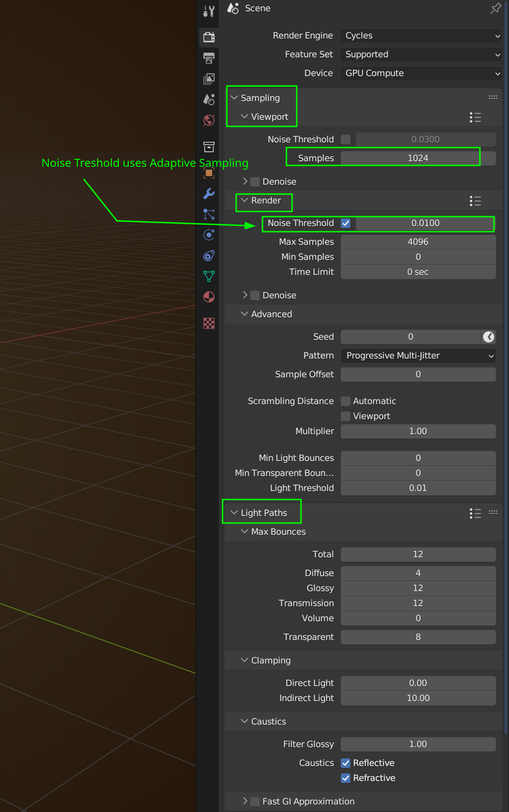This screenshot has width=509, height=812.
Task: Open Render sampling presets list icon
Action: (x=475, y=201)
